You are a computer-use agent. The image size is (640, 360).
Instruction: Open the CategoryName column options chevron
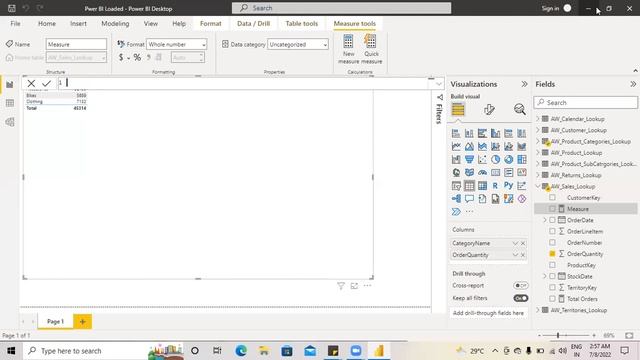coord(515,243)
